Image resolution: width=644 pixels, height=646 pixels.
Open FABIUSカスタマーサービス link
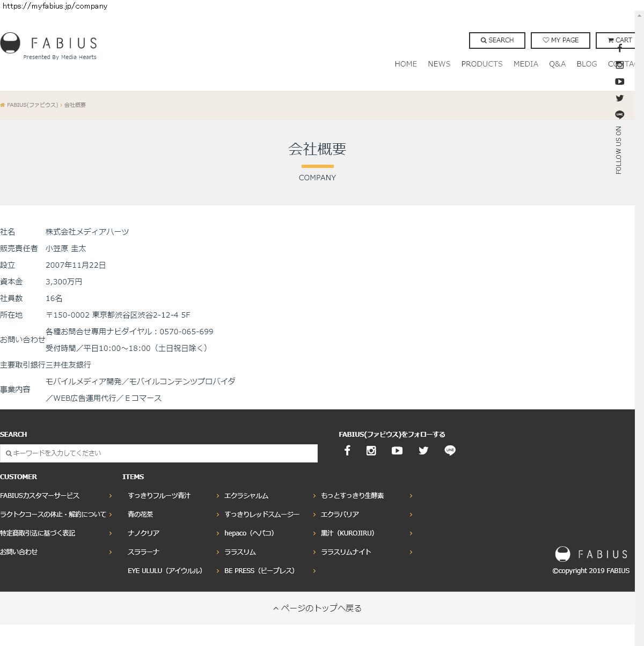(40, 496)
